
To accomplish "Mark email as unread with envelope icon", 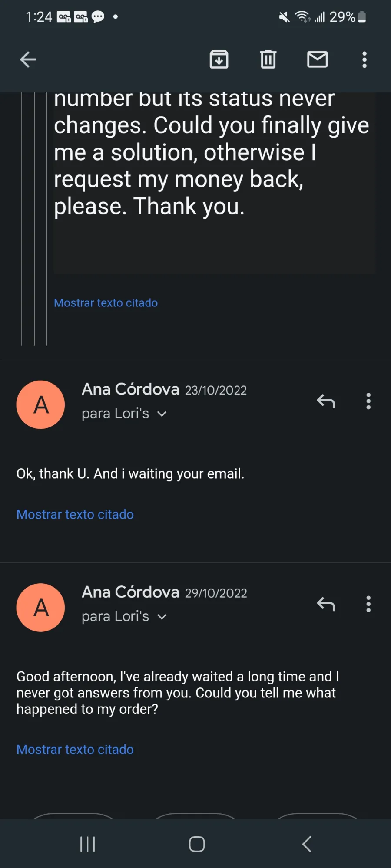I will 318,59.
